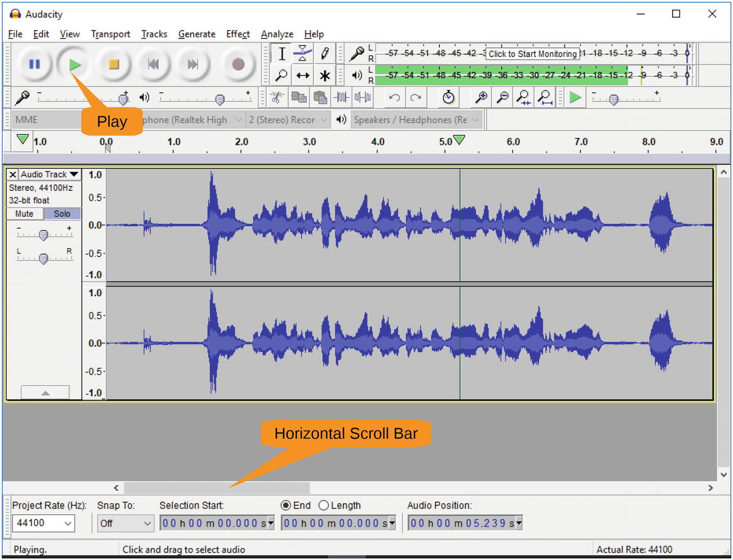Select the Selection (I-beam) tool

[281, 54]
